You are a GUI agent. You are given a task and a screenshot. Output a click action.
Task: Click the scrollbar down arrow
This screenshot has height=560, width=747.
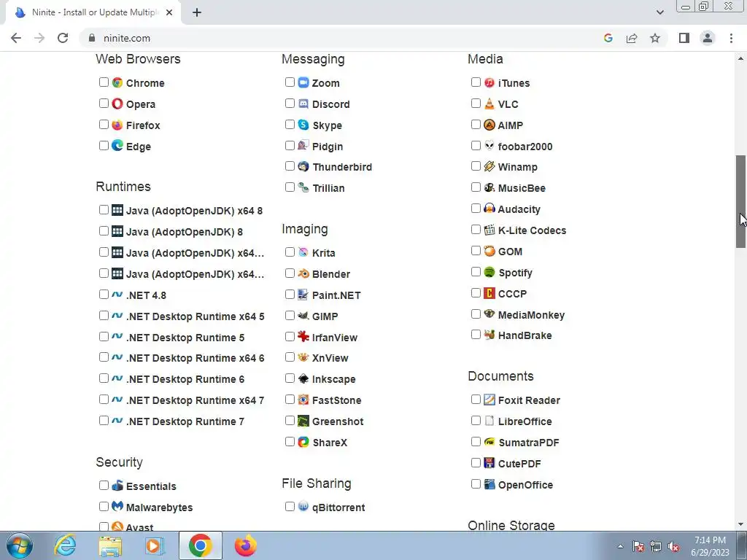tap(740, 524)
